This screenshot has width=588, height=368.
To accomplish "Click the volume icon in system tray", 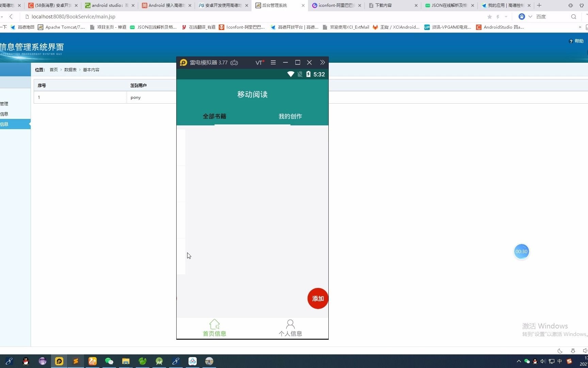I will coord(543,361).
